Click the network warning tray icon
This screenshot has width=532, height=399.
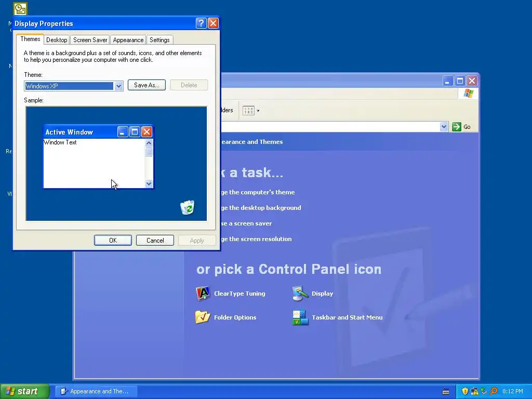click(474, 391)
